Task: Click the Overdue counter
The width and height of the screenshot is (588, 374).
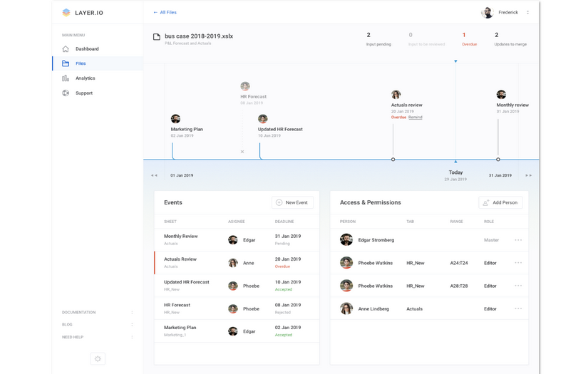Action: 469,39
